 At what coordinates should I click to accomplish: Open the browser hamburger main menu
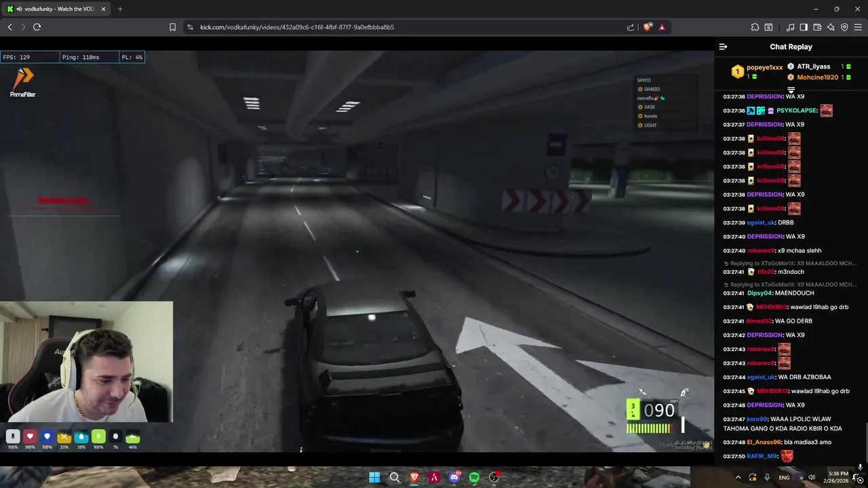858,27
